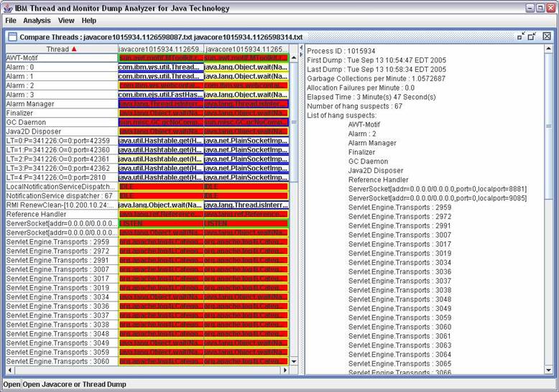This screenshot has width=559, height=392.
Task: Select the Alarm Manager thread row
Action: (147, 103)
